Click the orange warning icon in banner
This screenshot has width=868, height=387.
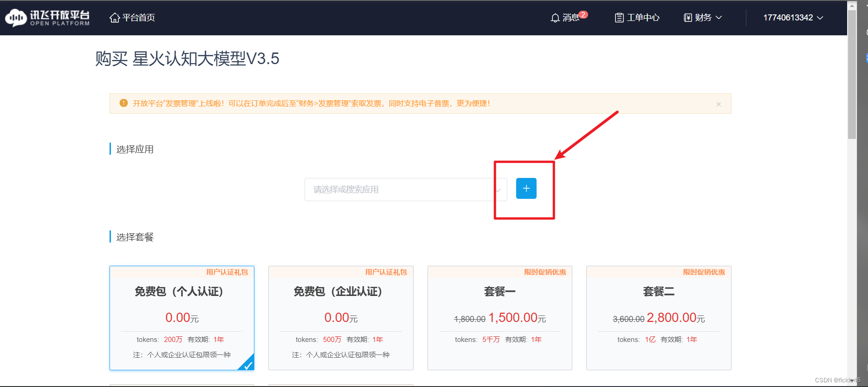tap(123, 103)
